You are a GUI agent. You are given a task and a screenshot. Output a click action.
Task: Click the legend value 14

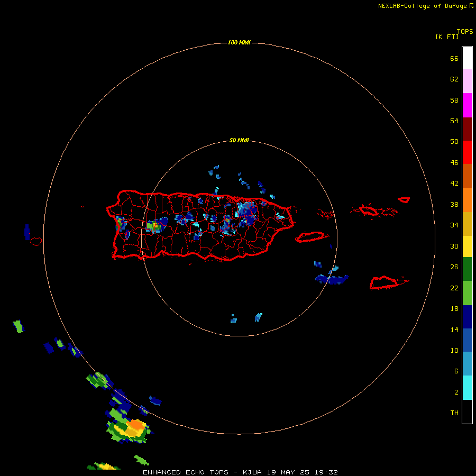click(454, 329)
